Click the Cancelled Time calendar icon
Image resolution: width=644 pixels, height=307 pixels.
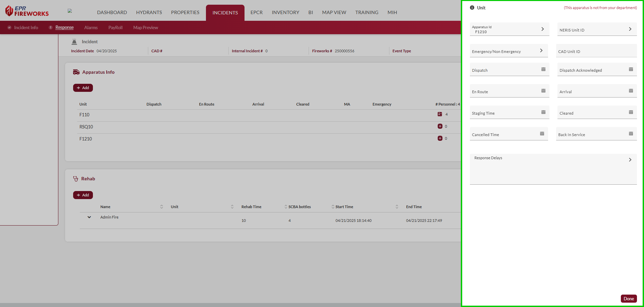click(542, 134)
